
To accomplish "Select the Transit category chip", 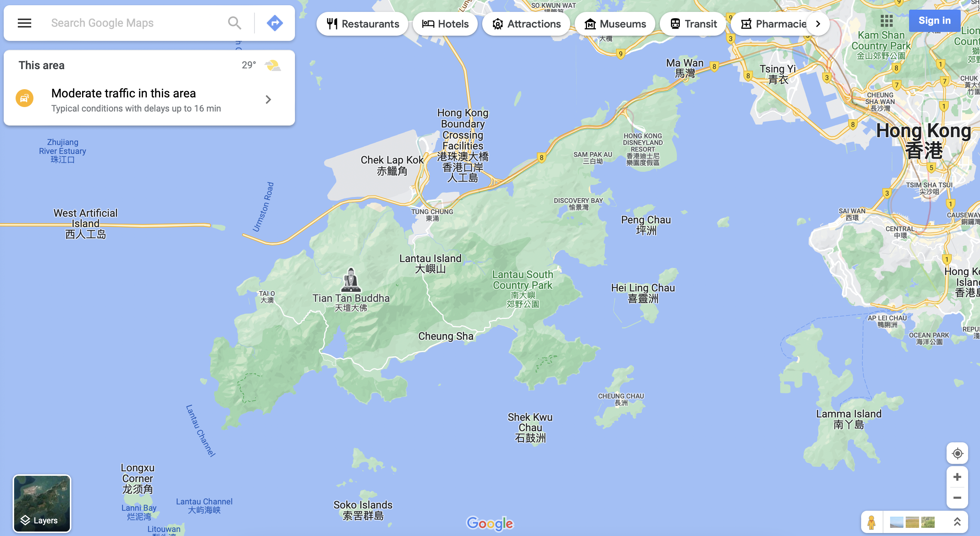I will pos(693,23).
